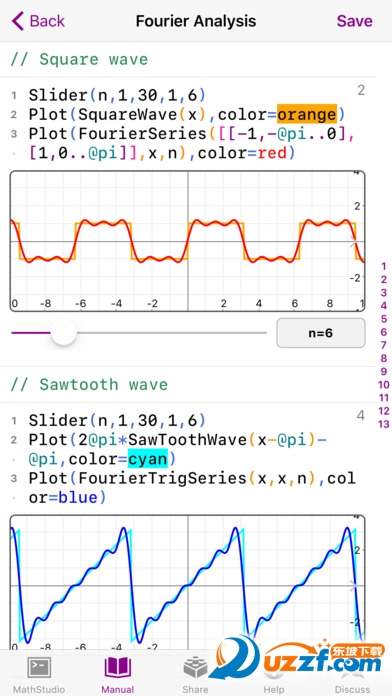Click the highlighted cyan color keyword
The image size is (392, 696).
pos(147,459)
